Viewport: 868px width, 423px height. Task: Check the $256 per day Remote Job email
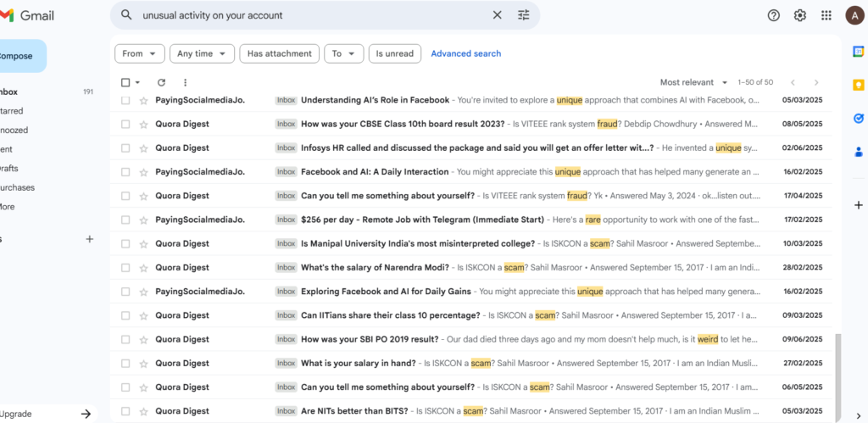coord(125,220)
